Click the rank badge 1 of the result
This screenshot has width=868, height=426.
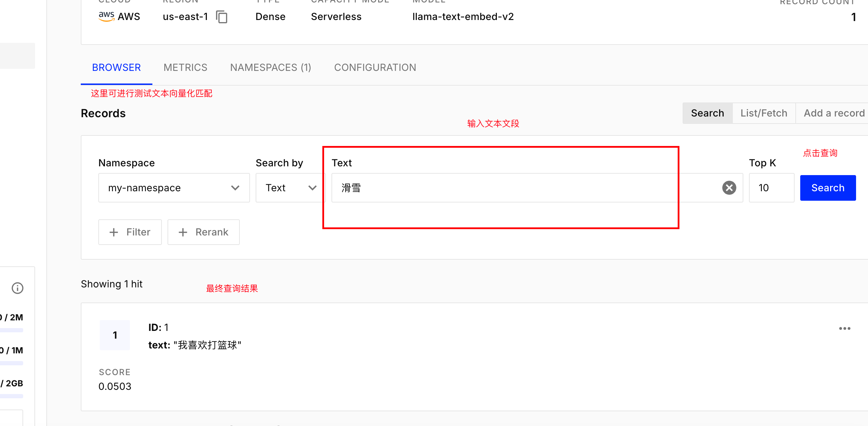(115, 335)
